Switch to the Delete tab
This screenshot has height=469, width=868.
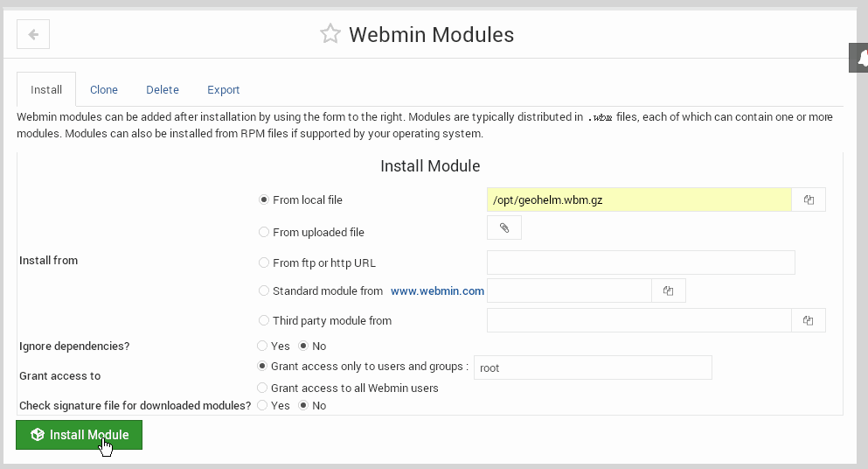tap(163, 90)
